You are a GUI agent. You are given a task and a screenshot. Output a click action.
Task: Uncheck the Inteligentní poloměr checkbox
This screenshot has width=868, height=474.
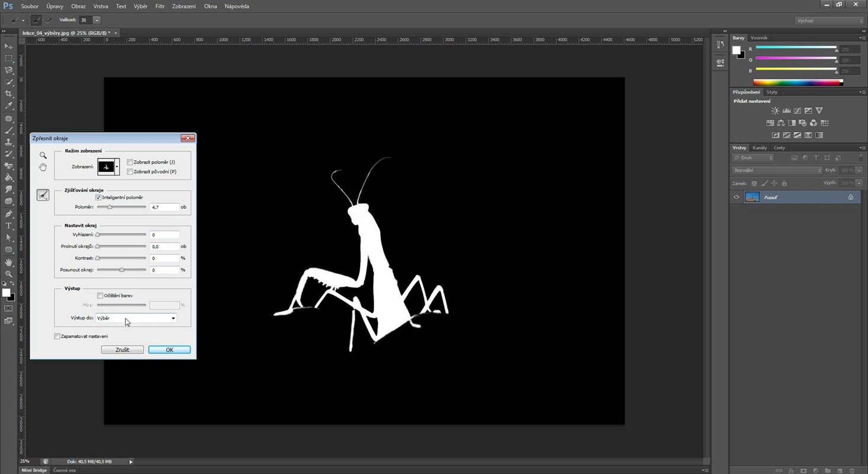tap(98, 197)
